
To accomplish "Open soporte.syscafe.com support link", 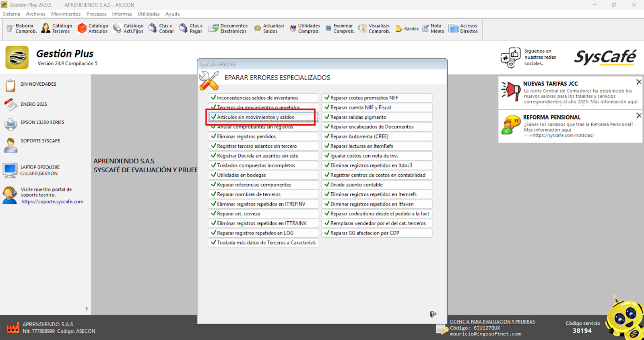I will (x=53, y=202).
